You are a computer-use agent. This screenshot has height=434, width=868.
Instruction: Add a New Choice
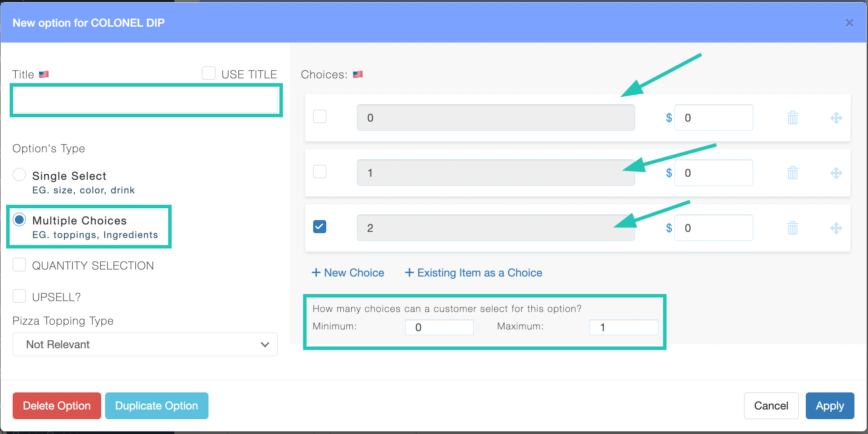348,273
